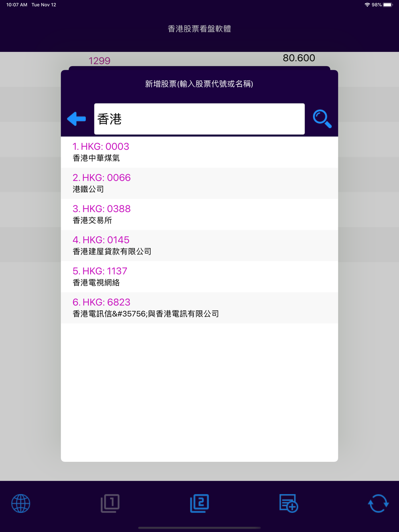This screenshot has width=399, height=532.
Task: Tap the add stock list icon
Action: pyautogui.click(x=289, y=503)
